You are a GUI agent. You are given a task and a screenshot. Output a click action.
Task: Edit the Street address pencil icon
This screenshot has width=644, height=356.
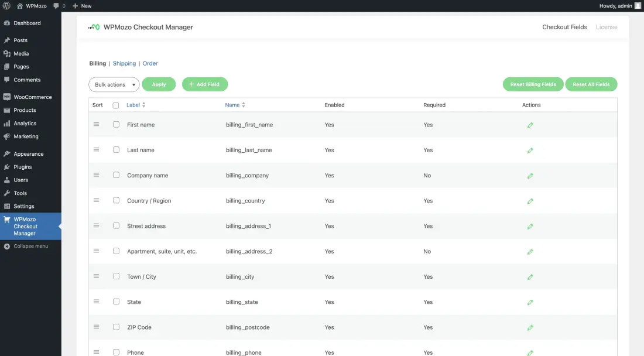click(x=530, y=227)
